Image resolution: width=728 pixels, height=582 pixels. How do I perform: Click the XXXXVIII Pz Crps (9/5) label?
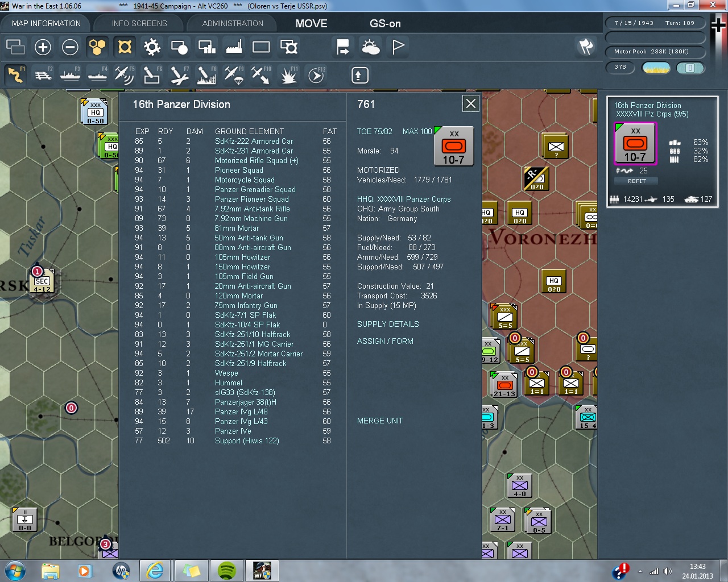(652, 114)
